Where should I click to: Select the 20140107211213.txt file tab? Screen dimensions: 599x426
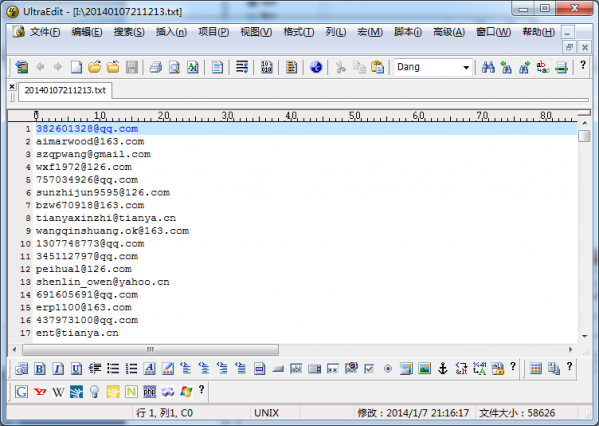point(65,91)
